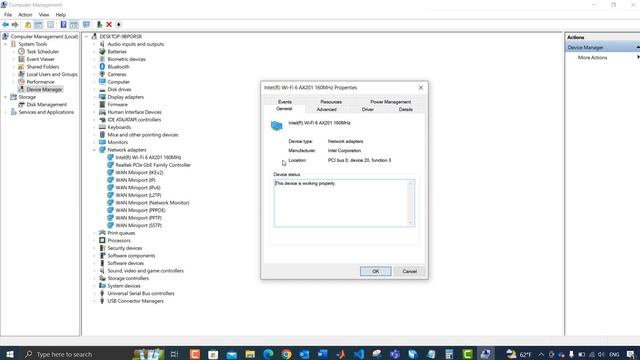The image size is (640, 360).
Task: Expand the Disk drives category
Action: (x=94, y=89)
